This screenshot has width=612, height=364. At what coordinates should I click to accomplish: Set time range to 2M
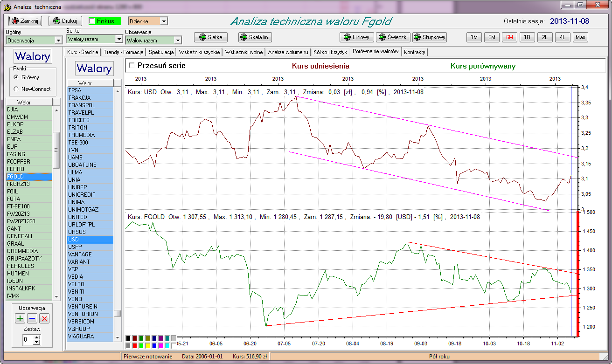click(x=492, y=37)
